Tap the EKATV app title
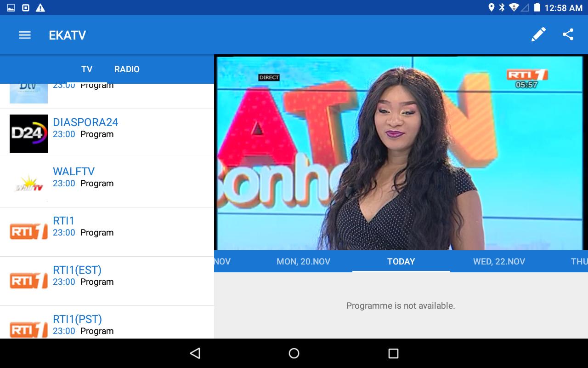The image size is (588, 368). point(67,35)
